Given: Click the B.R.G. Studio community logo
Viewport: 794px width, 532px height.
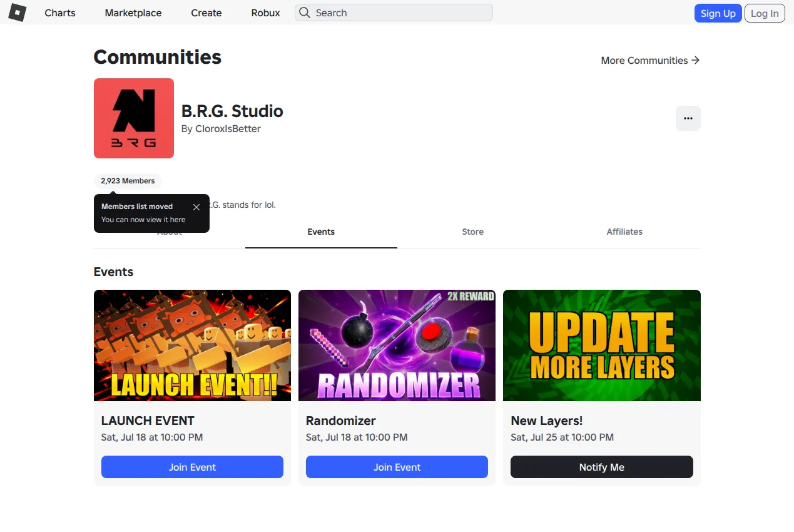Looking at the screenshot, I should tap(134, 118).
